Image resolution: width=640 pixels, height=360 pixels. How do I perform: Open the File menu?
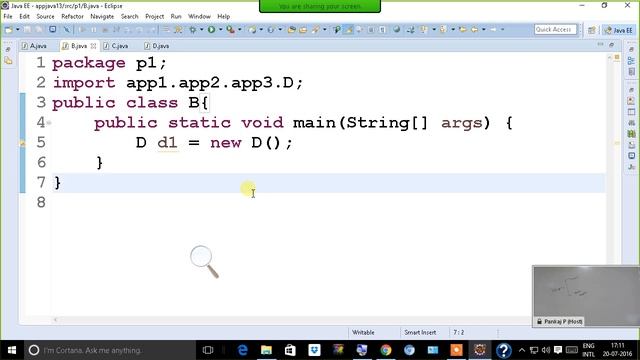[8, 16]
